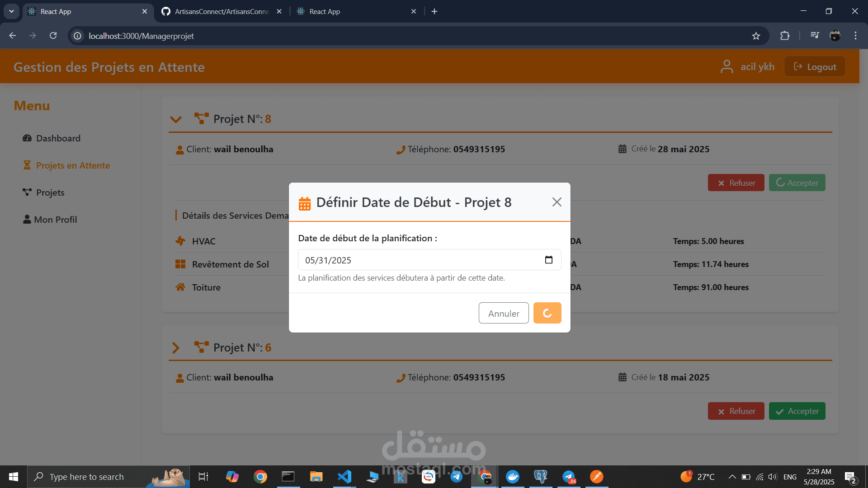Collapse Projet N° 8 chevron
Image resolution: width=868 pixels, height=488 pixels.
(176, 119)
